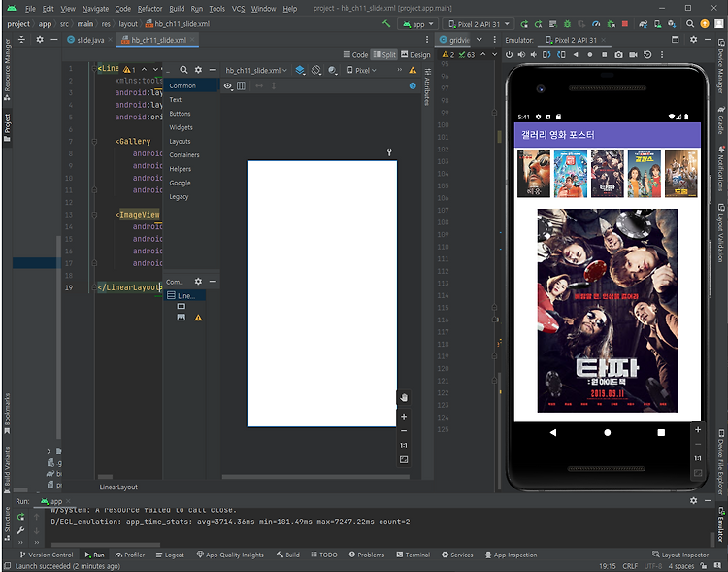This screenshot has width=728, height=572.
Task: Open the app run configuration dropdown
Action: (x=417, y=24)
